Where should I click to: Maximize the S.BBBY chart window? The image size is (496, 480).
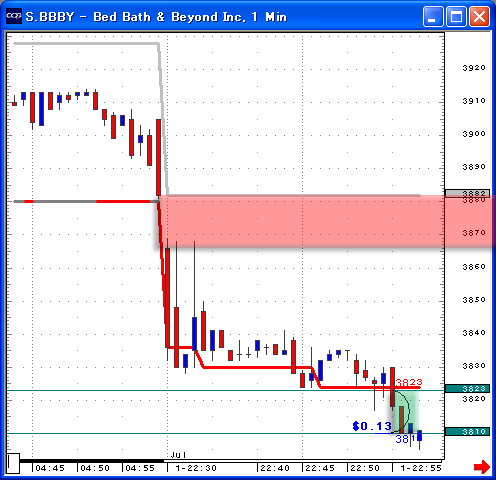pos(456,16)
